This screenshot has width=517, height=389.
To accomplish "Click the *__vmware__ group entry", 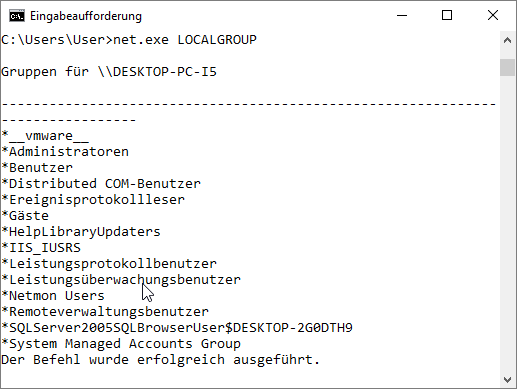I will pyautogui.click(x=45, y=136).
